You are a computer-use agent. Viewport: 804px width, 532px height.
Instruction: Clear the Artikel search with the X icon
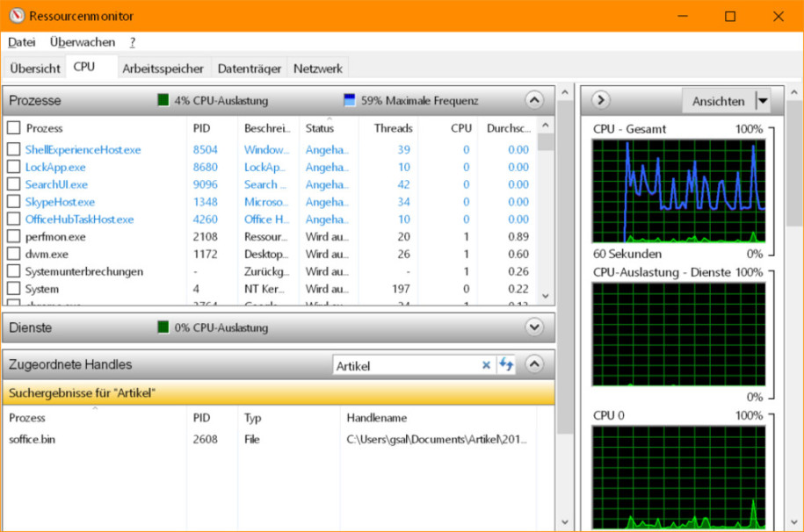486,365
